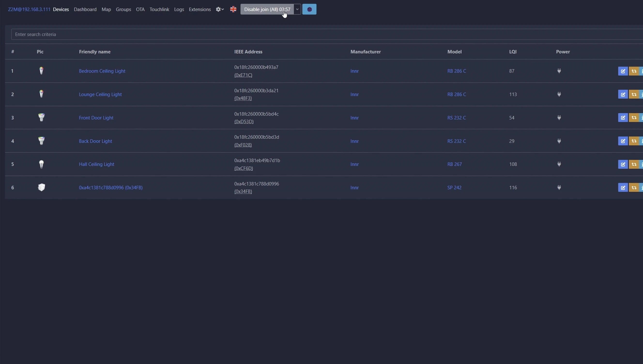Open the settings gear menu
Image resolution: width=643 pixels, height=364 pixels.
tap(220, 9)
